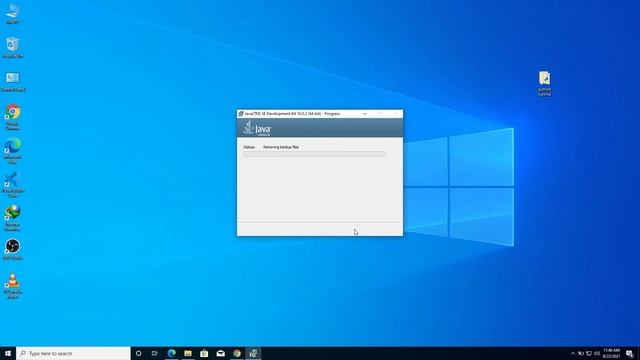Image resolution: width=640 pixels, height=360 pixels.
Task: Click the taskbar search box
Action: click(73, 353)
